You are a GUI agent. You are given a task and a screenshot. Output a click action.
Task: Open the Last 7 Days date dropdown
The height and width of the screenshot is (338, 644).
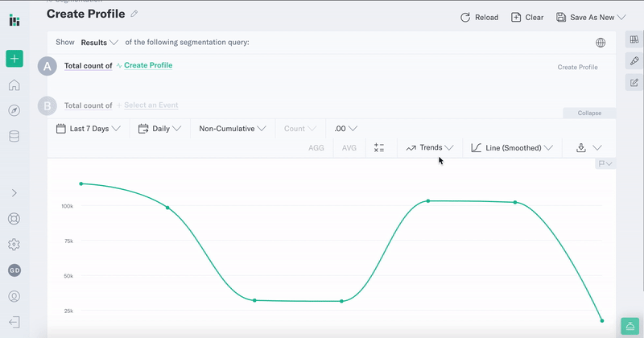click(x=89, y=129)
